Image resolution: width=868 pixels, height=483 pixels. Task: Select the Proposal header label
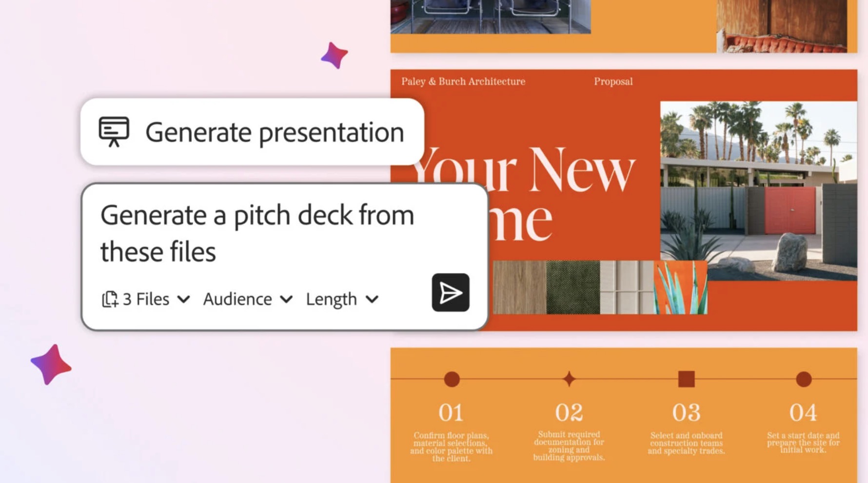[x=613, y=81]
